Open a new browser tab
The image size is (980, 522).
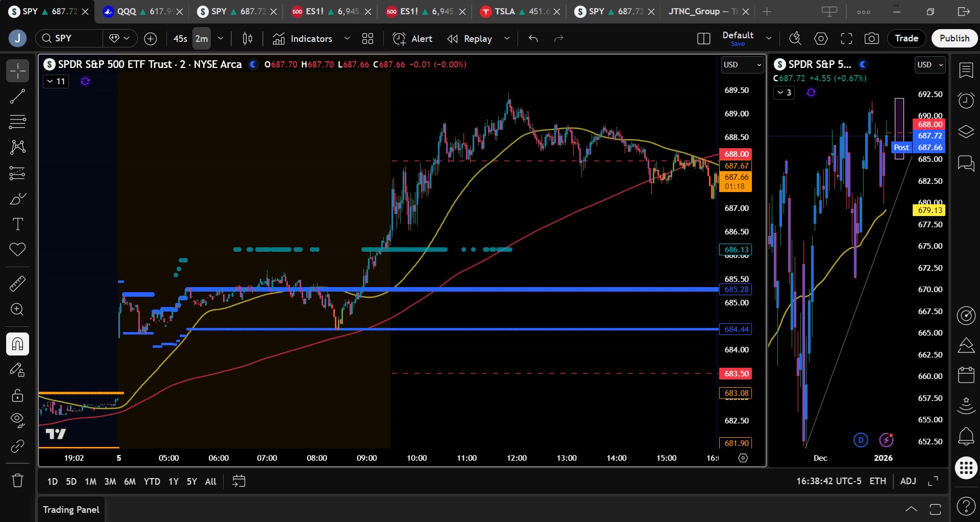[x=767, y=11]
